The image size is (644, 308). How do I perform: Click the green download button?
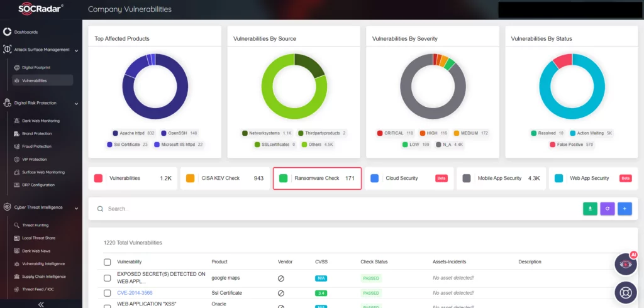coord(590,209)
